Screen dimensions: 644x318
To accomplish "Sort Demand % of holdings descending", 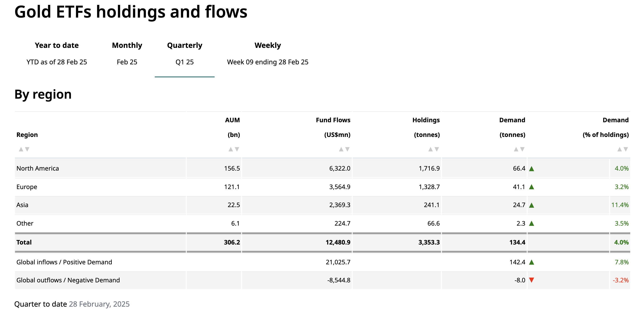I will [626, 149].
